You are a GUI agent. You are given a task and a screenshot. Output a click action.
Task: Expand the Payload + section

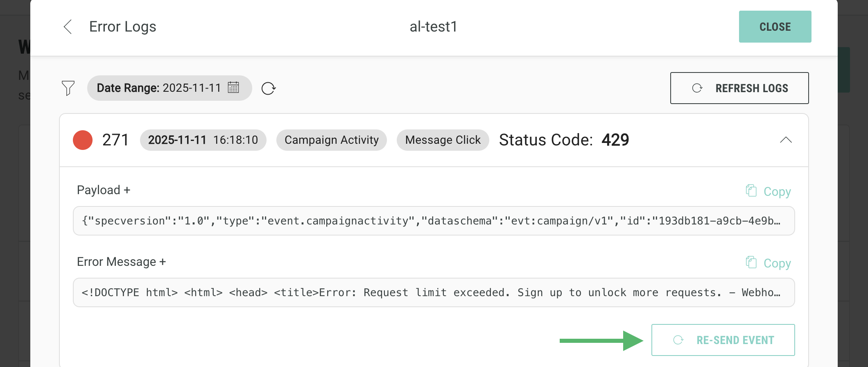coord(104,190)
